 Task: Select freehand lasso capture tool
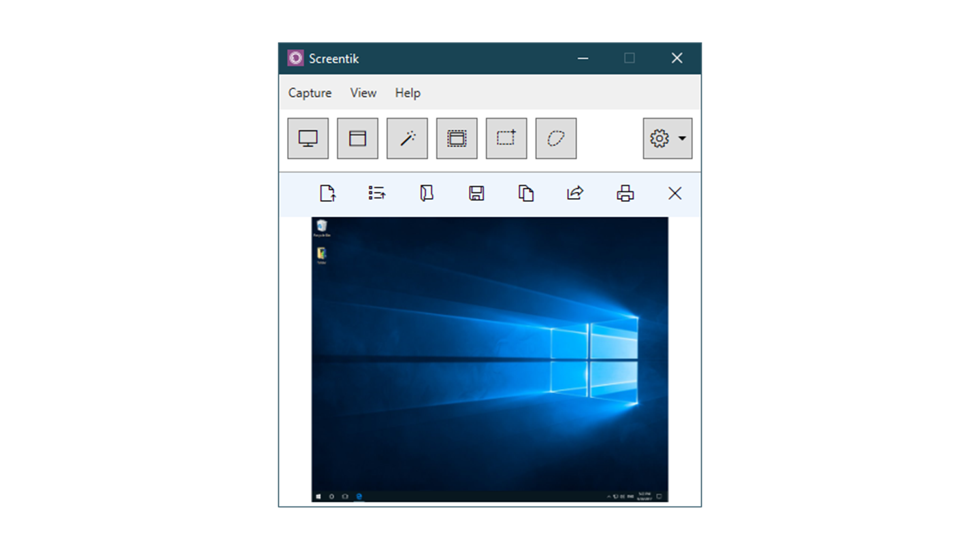(556, 138)
